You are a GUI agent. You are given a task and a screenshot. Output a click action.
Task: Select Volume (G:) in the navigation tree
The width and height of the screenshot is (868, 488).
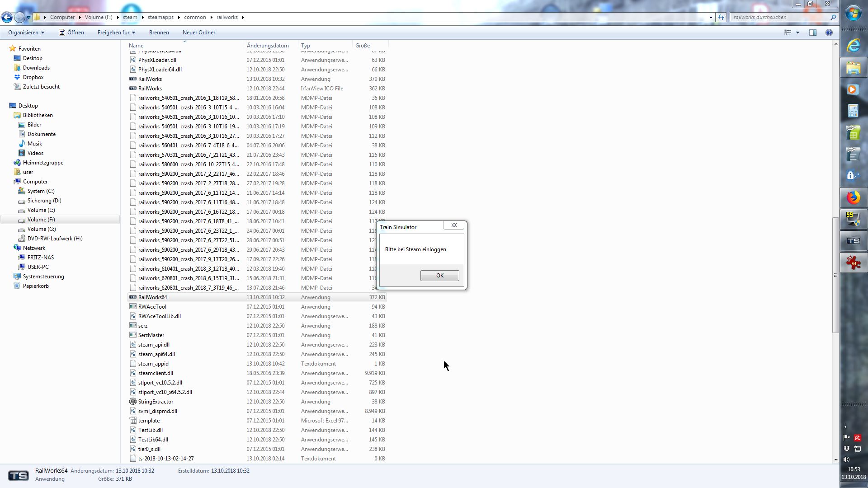click(x=41, y=229)
